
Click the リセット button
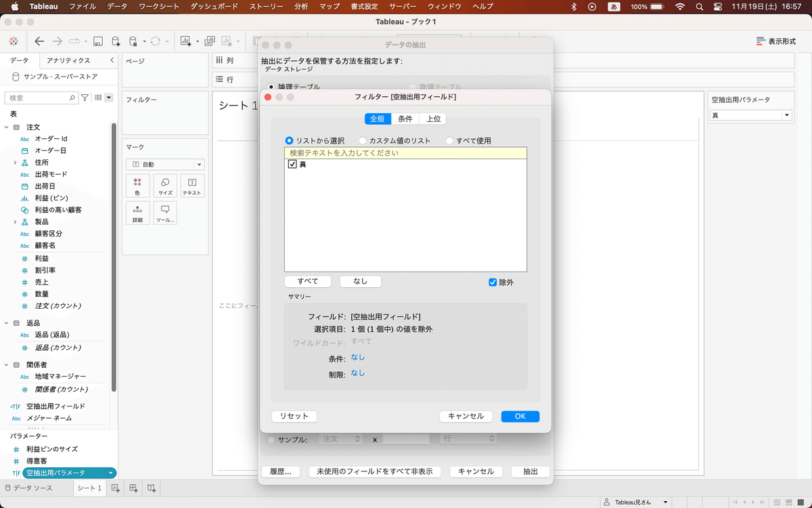[x=294, y=417]
